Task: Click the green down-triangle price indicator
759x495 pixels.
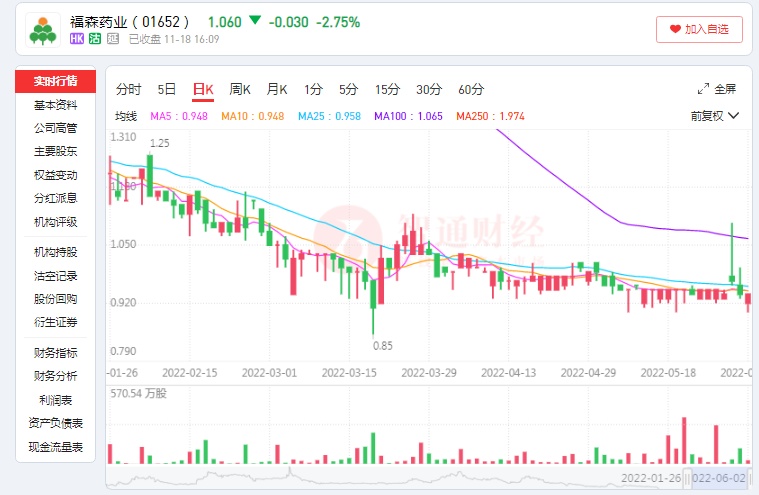Action: click(x=255, y=21)
